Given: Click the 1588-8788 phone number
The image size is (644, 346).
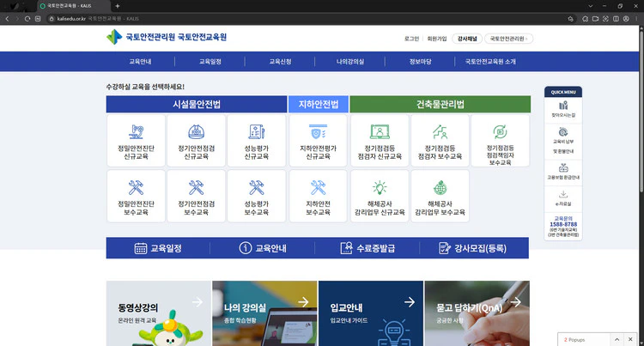Looking at the screenshot, I should pos(563,224).
